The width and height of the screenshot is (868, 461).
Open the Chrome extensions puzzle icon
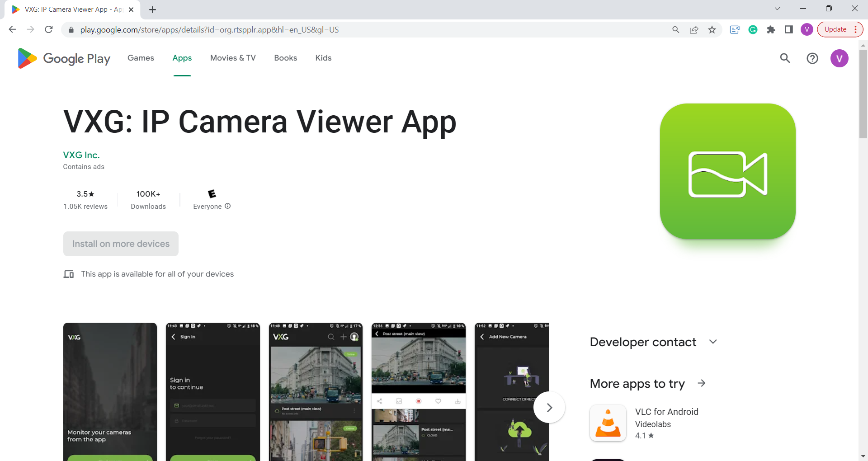click(x=771, y=30)
